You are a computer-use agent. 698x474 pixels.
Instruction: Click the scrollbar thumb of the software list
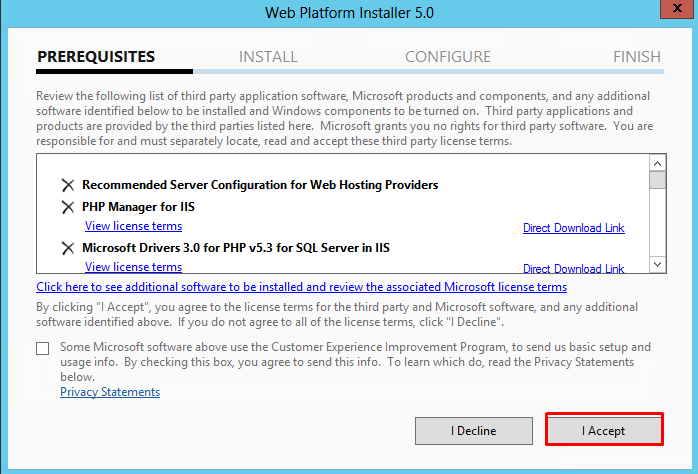pos(657,180)
